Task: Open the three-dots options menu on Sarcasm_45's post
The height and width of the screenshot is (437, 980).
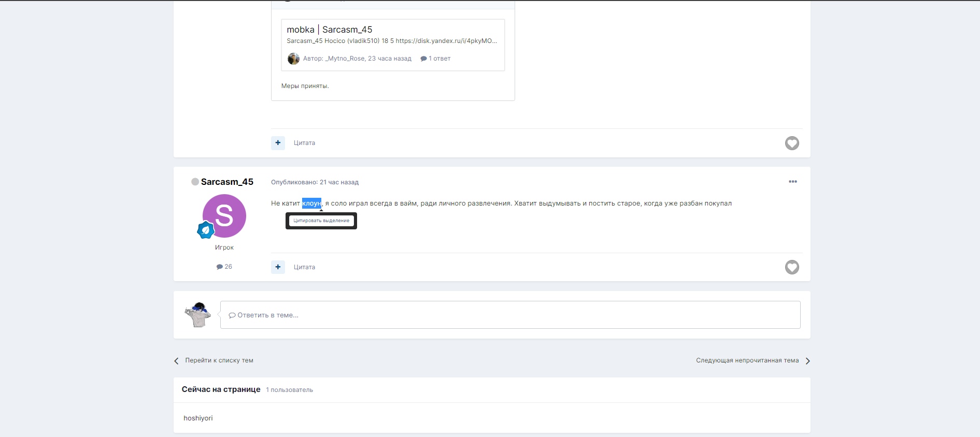Action: tap(792, 182)
